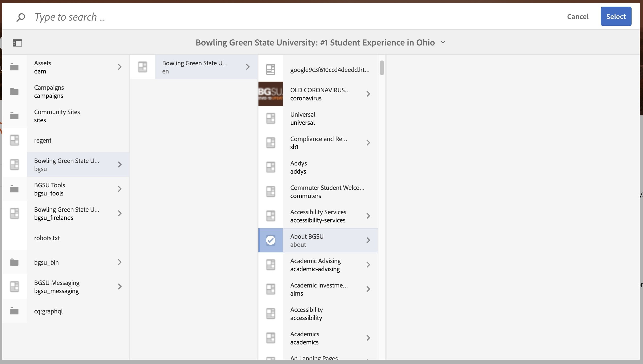Click the Compliance sb1 page icon
Viewport: 643px width, 364px height.
point(271,143)
